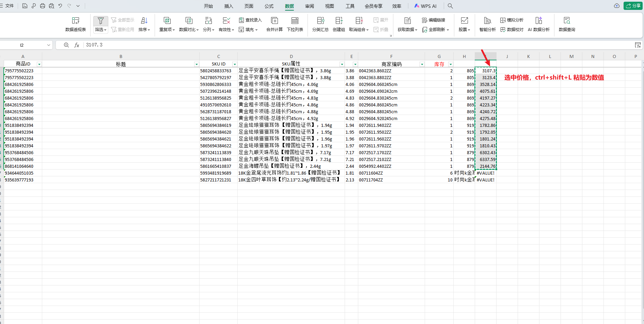Click the green 分享 share button
The image size is (644, 324).
(633, 6)
